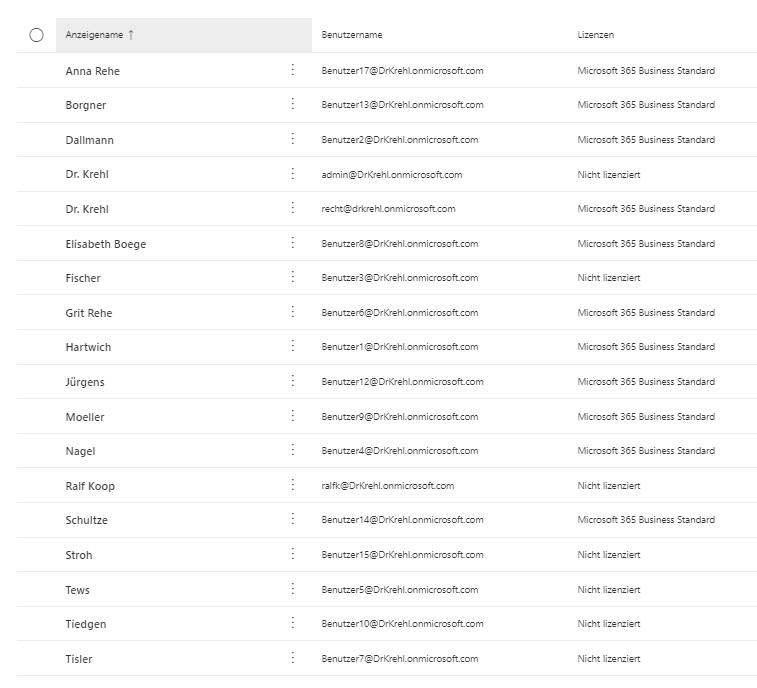Click three-dot menu beside Ralf Koop
Viewport: 757px width, 688px height.
point(292,485)
